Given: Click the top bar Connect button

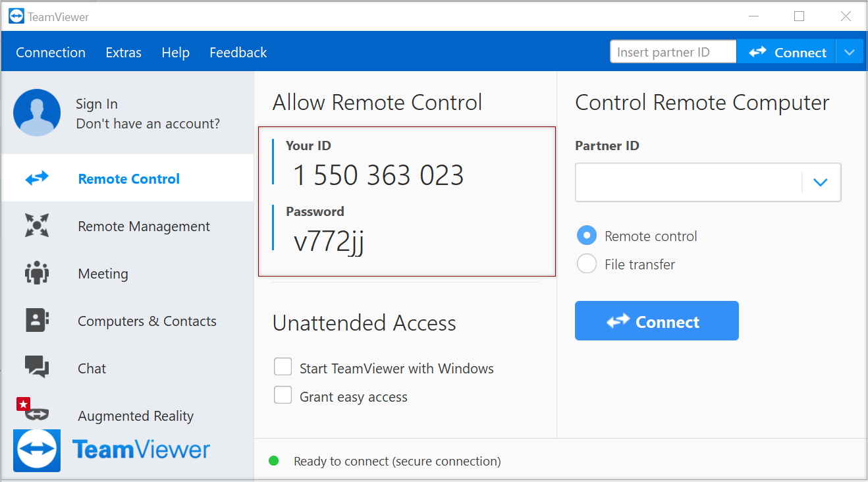Looking at the screenshot, I should click(x=786, y=52).
